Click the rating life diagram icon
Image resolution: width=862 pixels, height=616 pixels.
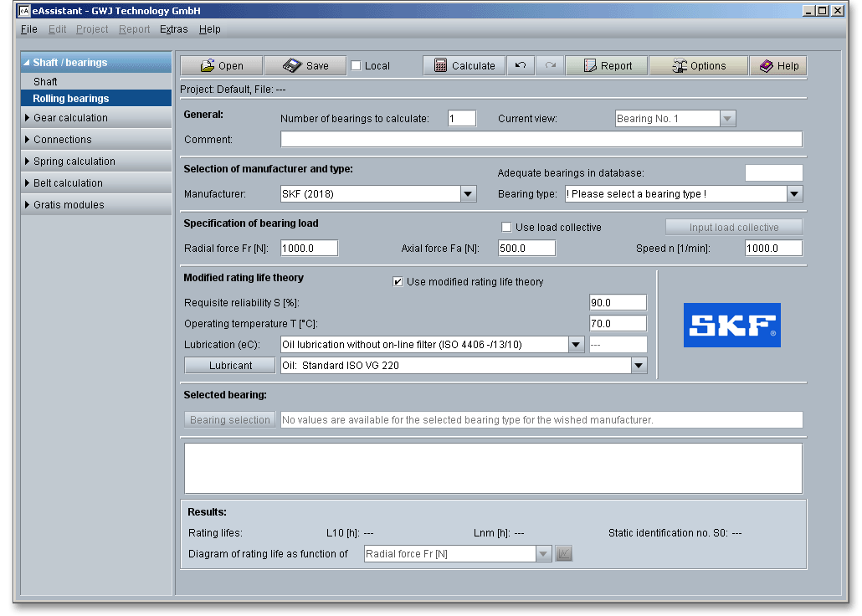(563, 554)
